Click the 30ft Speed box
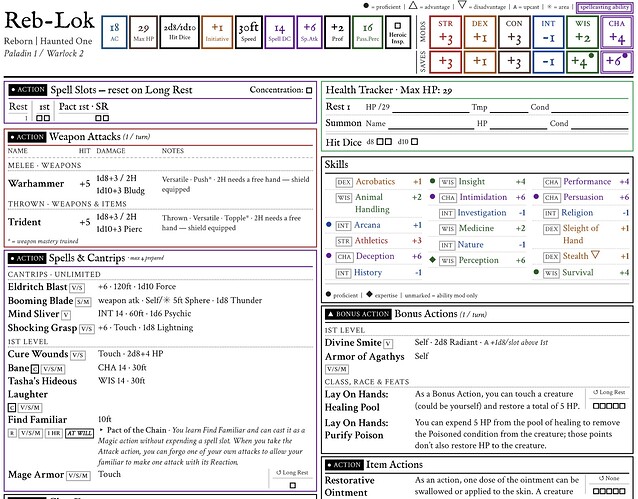 pos(249,33)
